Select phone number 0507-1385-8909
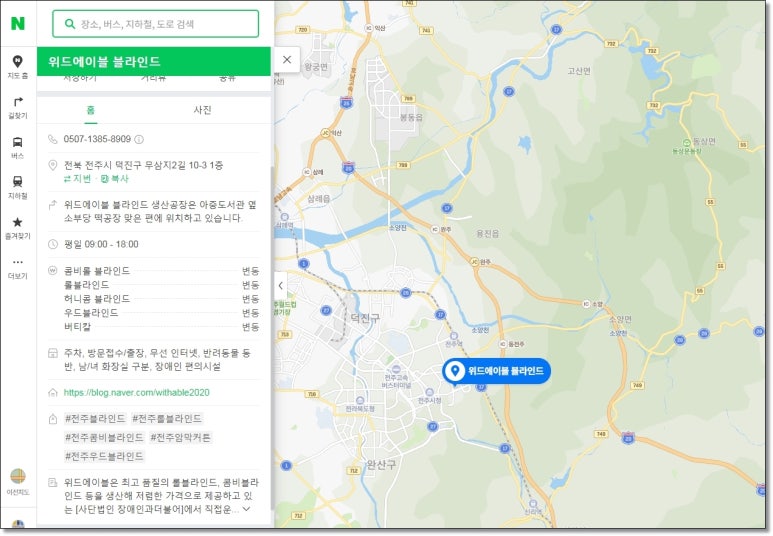 tap(97, 140)
